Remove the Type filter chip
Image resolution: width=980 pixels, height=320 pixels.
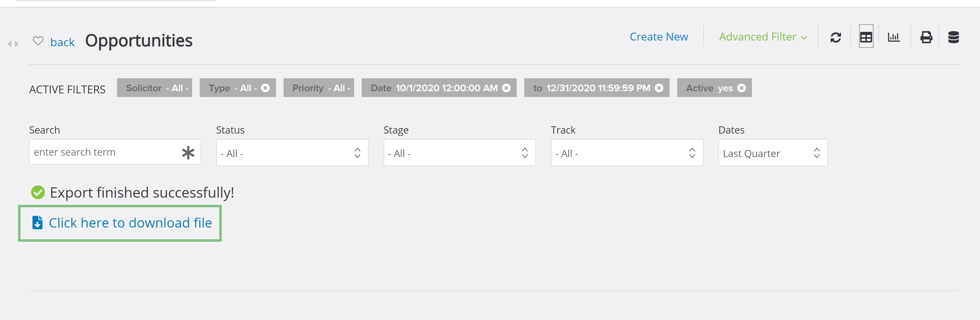[265, 88]
